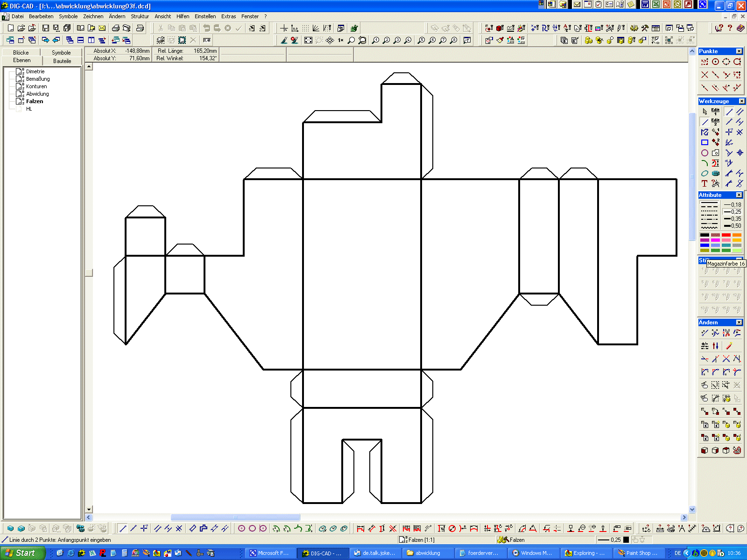Select the arc drawing tool
Image resolution: width=747 pixels, height=560 pixels.
705,163
